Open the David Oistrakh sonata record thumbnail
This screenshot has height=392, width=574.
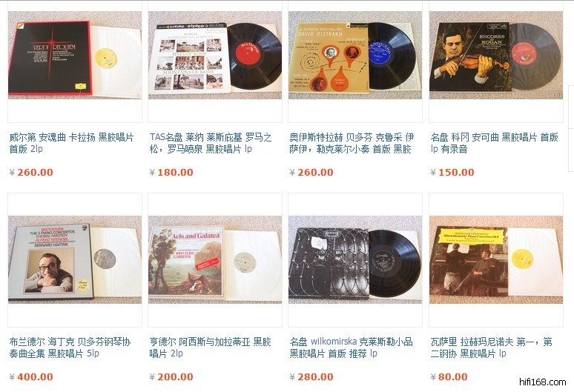coord(355,55)
